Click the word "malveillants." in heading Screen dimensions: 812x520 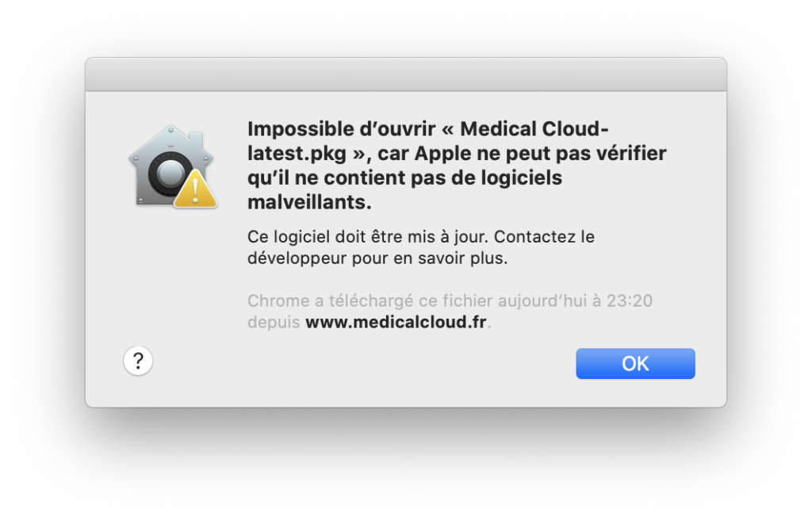pyautogui.click(x=310, y=202)
